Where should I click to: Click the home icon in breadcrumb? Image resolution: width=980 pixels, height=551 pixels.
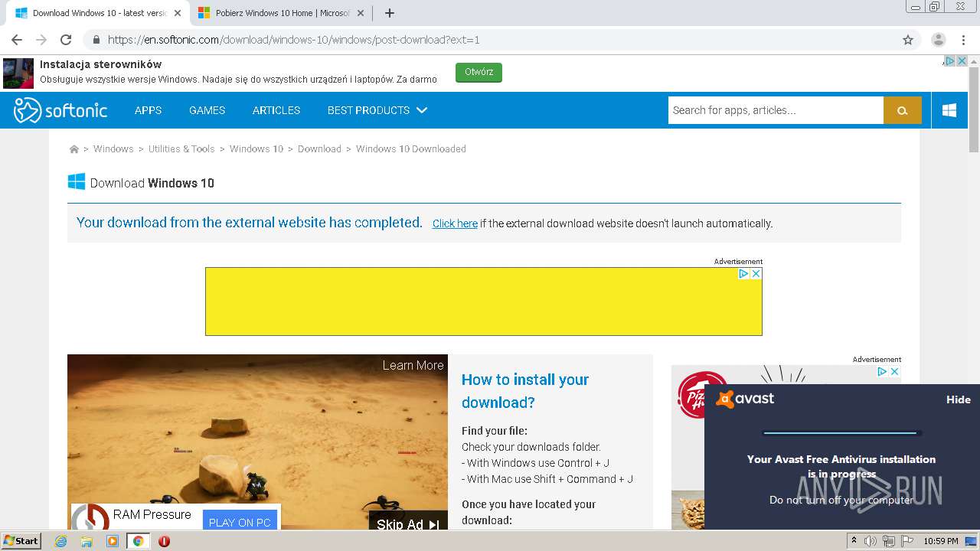coord(74,149)
